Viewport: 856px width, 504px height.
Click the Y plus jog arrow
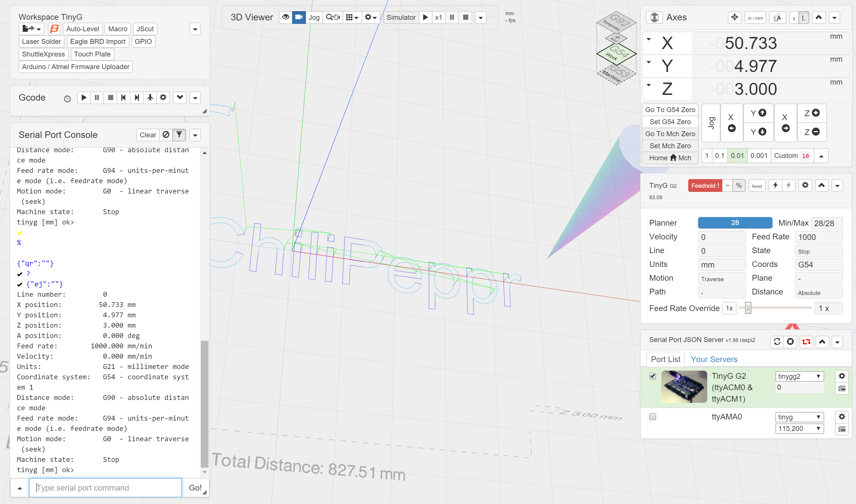pyautogui.click(x=758, y=113)
